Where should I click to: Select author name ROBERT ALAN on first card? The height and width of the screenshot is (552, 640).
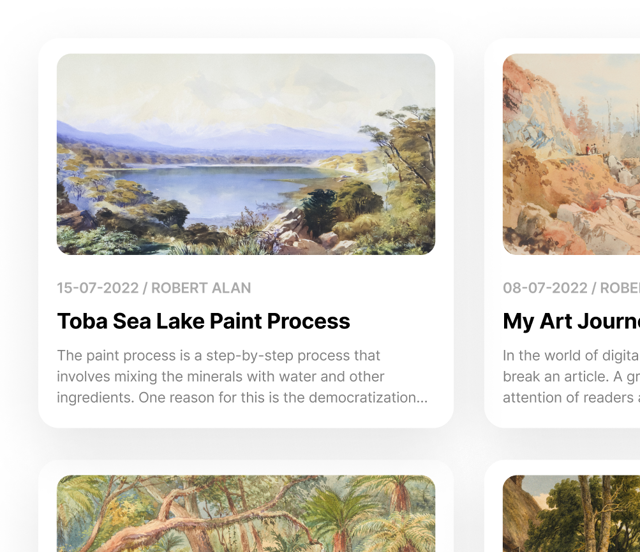point(201,288)
